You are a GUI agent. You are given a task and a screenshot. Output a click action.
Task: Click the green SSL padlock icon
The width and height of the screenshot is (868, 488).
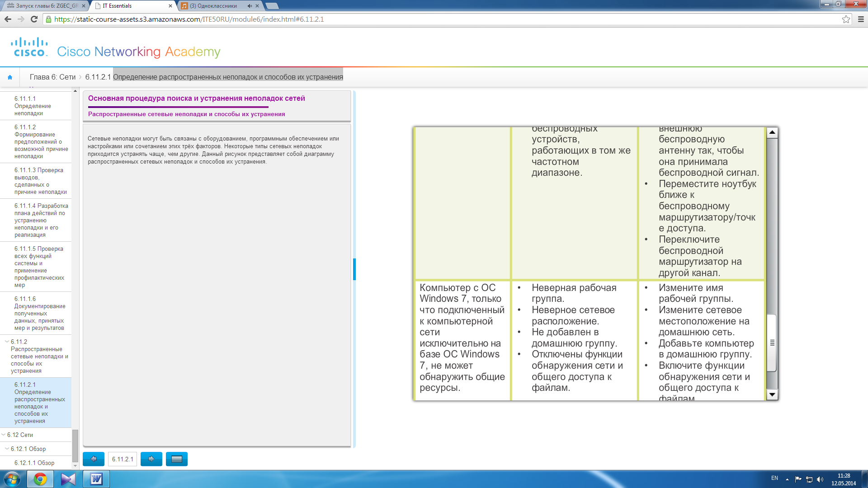point(48,19)
